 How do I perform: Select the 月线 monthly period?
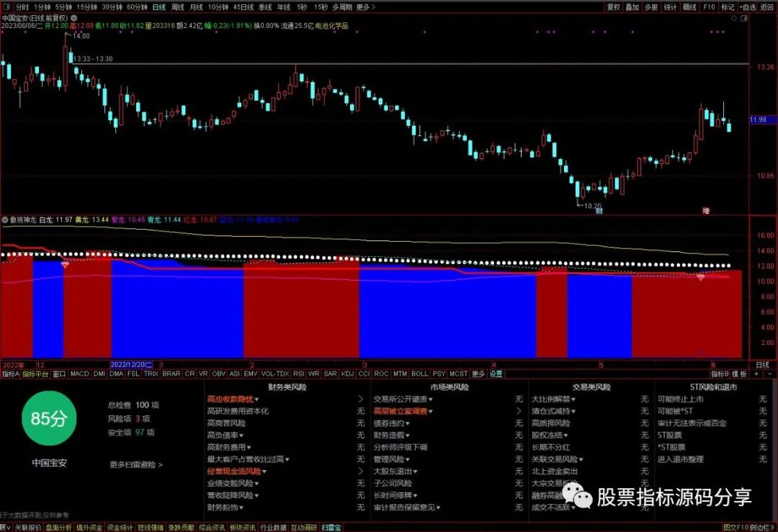pyautogui.click(x=197, y=7)
